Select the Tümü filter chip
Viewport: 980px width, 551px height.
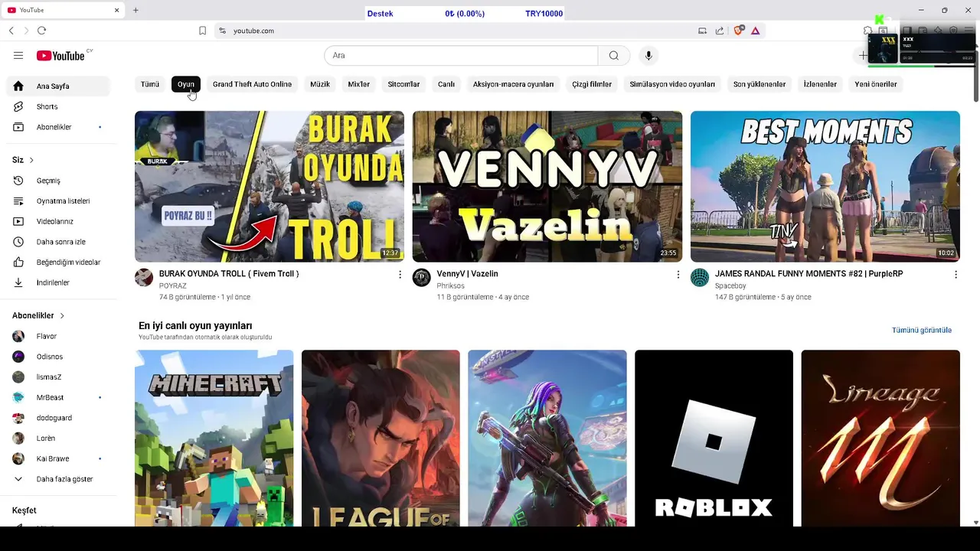[150, 84]
